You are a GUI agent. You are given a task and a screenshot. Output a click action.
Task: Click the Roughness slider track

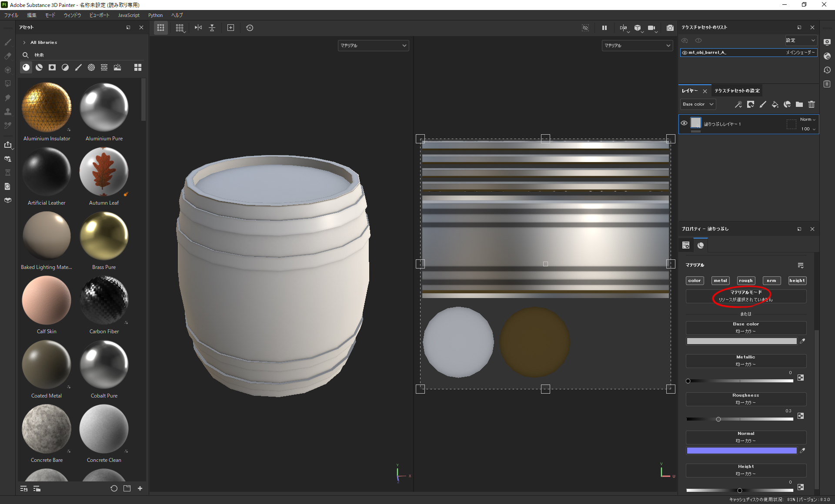(740, 419)
